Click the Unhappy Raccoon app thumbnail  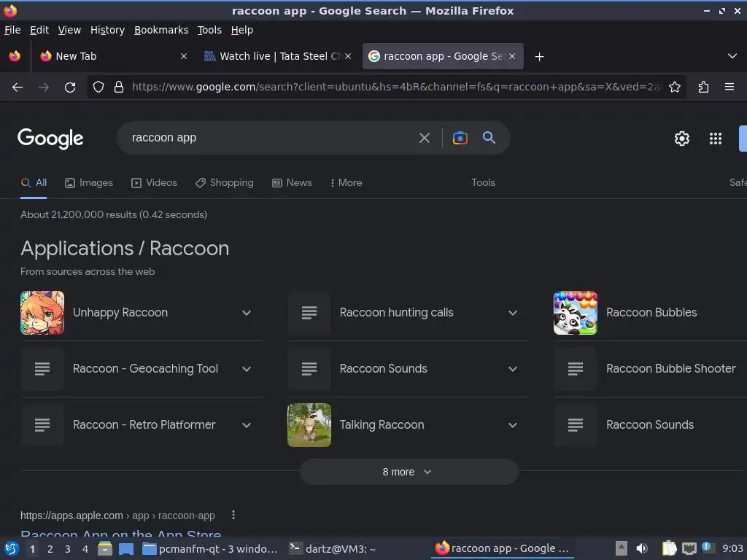42,313
